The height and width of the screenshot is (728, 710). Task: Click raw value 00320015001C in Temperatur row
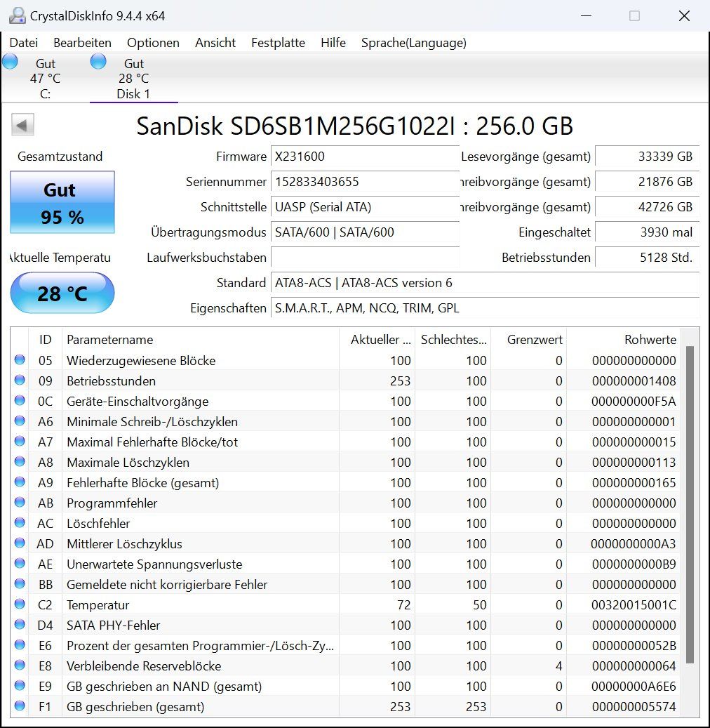(x=634, y=604)
